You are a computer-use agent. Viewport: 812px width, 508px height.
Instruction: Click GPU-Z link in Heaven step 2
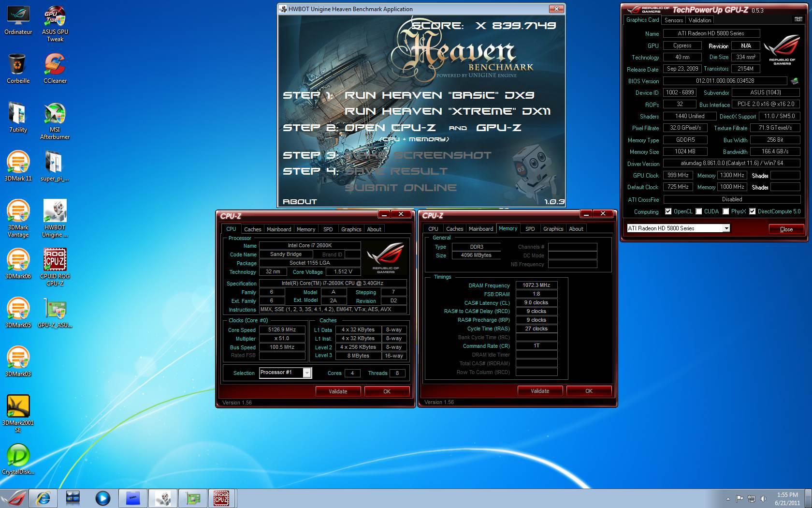(x=499, y=128)
